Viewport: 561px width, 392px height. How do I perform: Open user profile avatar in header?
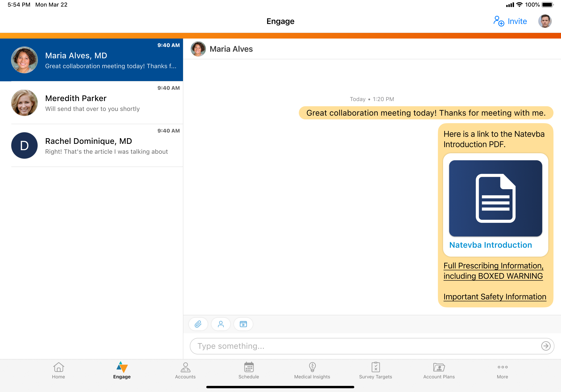[545, 21]
